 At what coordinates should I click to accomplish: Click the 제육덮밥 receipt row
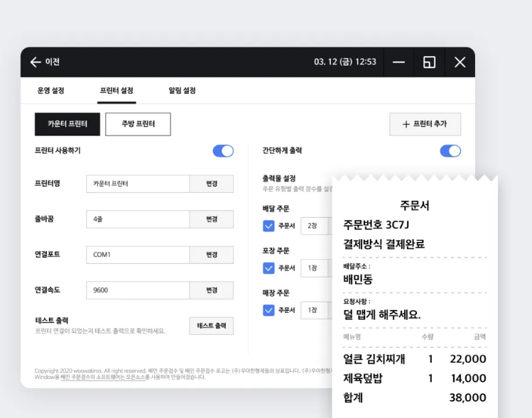pos(415,378)
